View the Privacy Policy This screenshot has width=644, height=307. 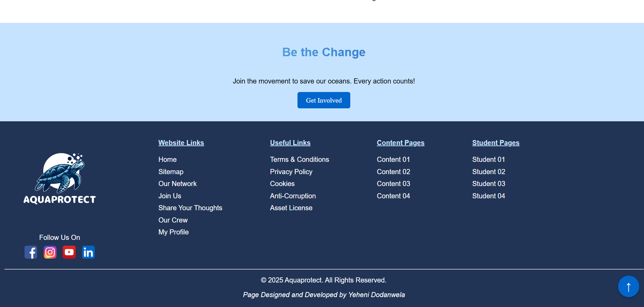tap(291, 172)
